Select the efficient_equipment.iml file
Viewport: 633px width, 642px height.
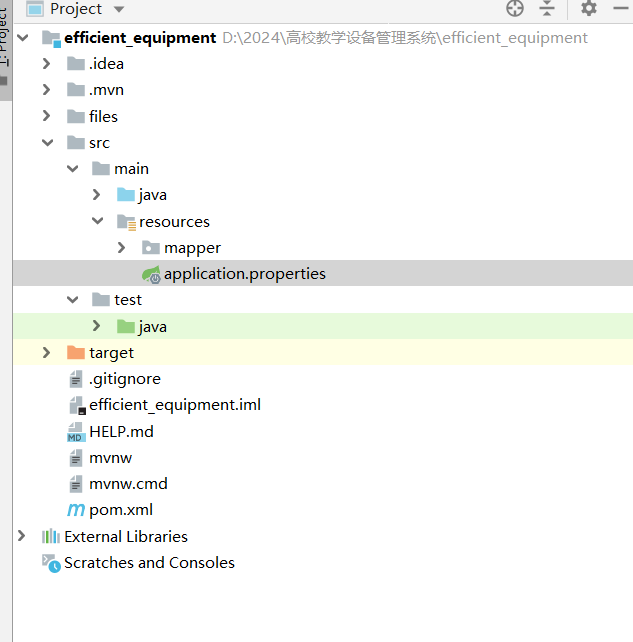tap(174, 405)
